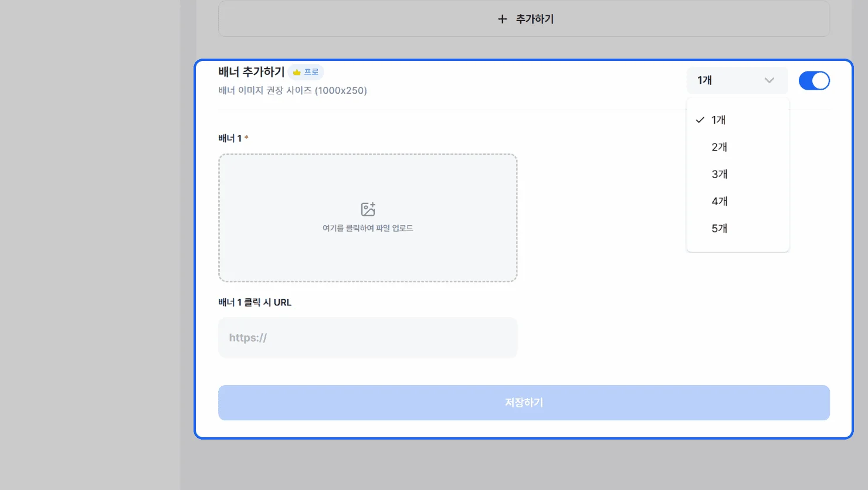
Task: Click the image upload icon in banner box
Action: click(368, 209)
